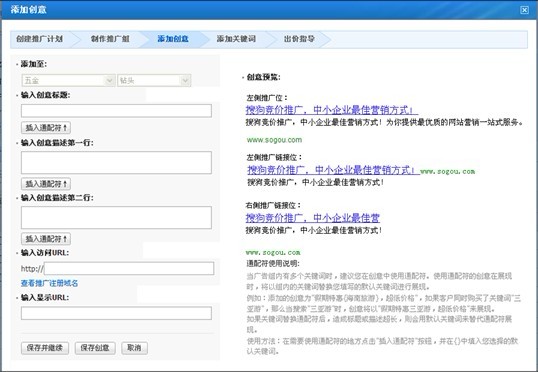Click 插入通配符 below first description line
This screenshot has height=372, width=538.
tap(46, 184)
